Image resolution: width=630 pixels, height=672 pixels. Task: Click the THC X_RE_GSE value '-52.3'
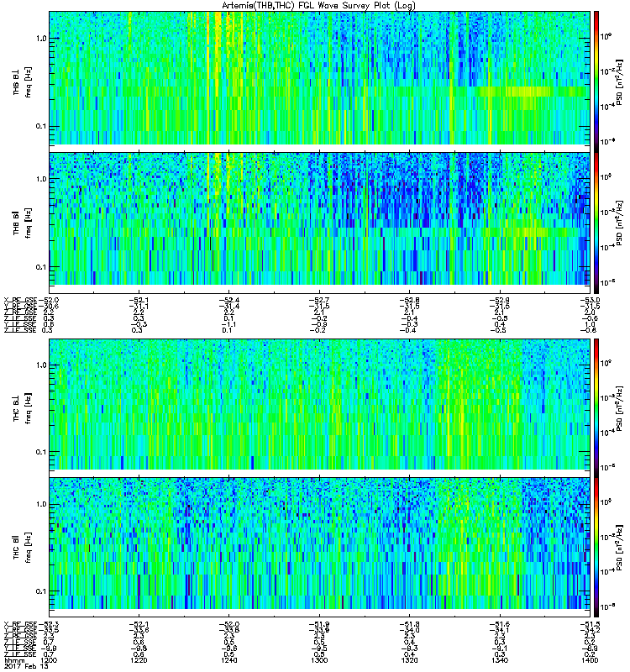[49, 624]
